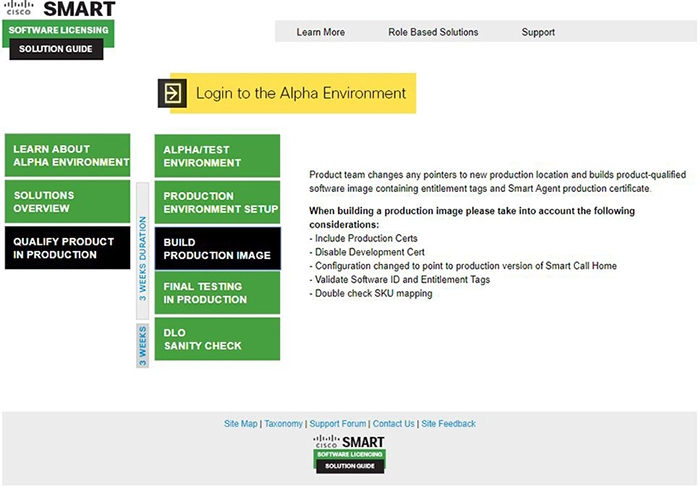Image resolution: width=700 pixels, height=489 pixels.
Task: Open the DLO Sanity Check step
Action: pyautogui.click(x=217, y=339)
